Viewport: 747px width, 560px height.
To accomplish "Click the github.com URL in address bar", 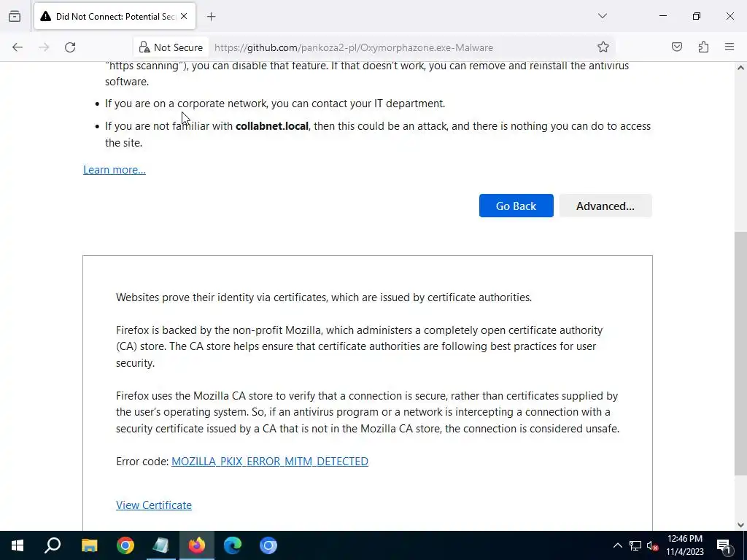I will coord(354,47).
